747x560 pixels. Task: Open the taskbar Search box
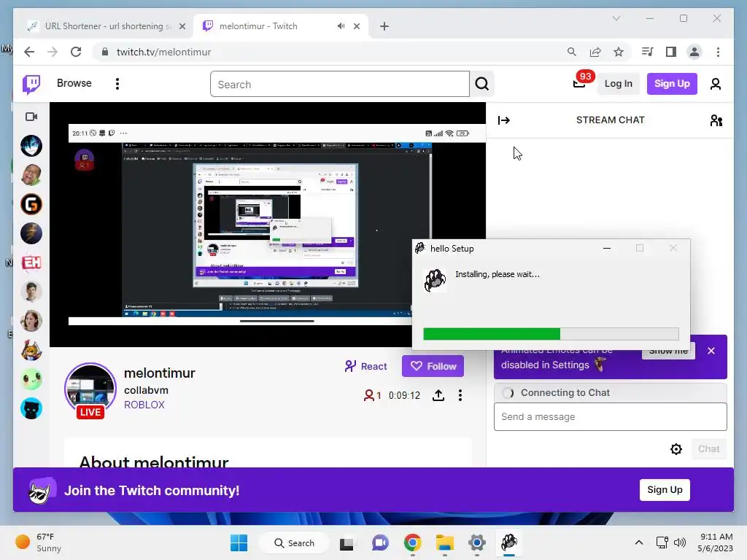pyautogui.click(x=294, y=542)
